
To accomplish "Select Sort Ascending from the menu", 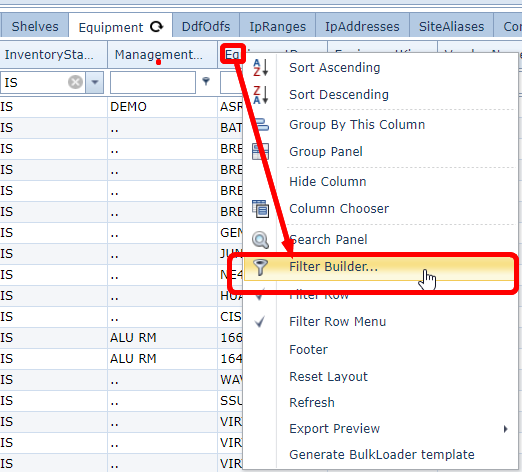I will coord(335,68).
